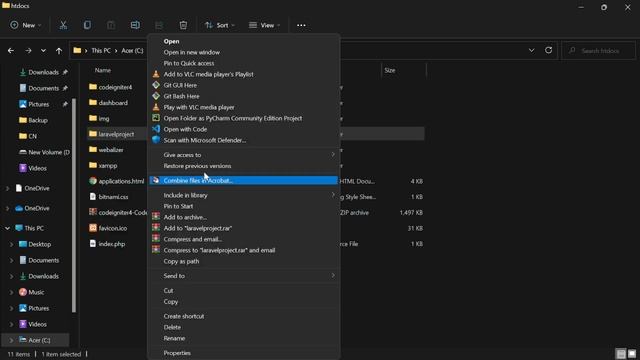Switch to details view icon in status bar
This screenshot has width=640, height=360.
click(621, 353)
